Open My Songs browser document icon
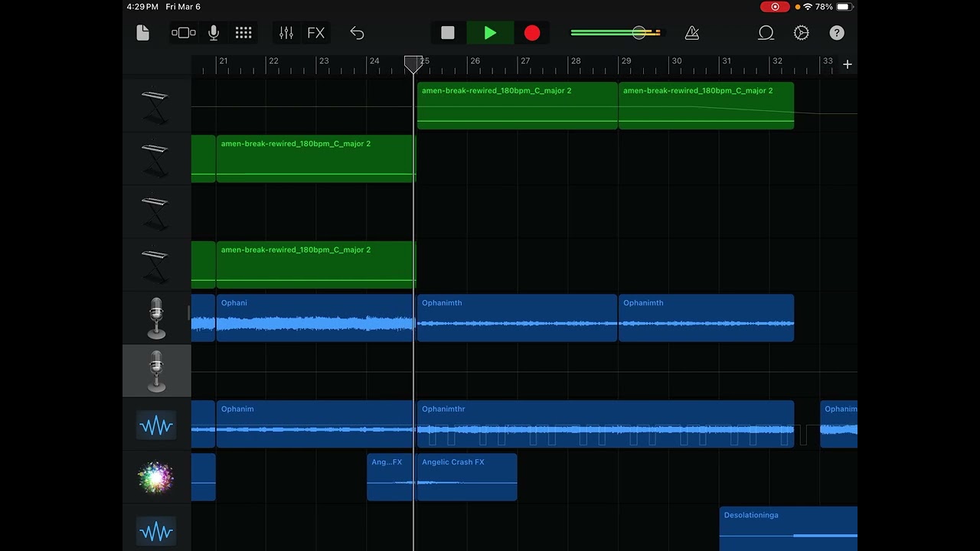Viewport: 980px width, 551px height. (x=142, y=33)
